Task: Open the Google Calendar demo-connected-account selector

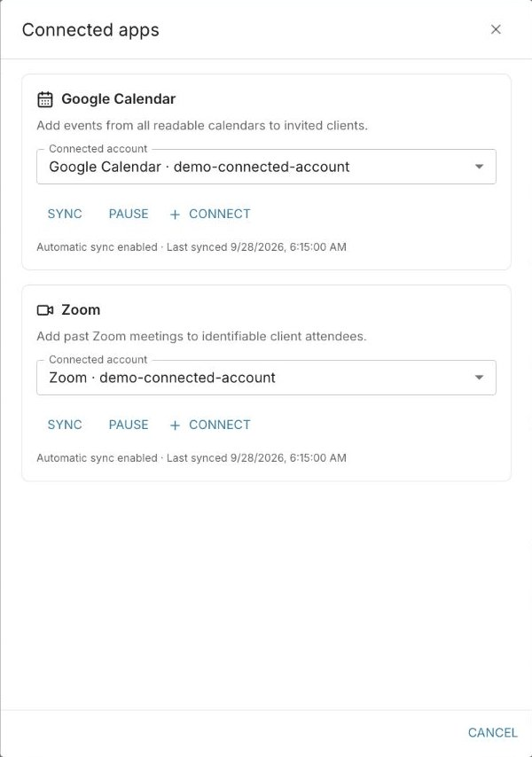Action: tap(267, 167)
